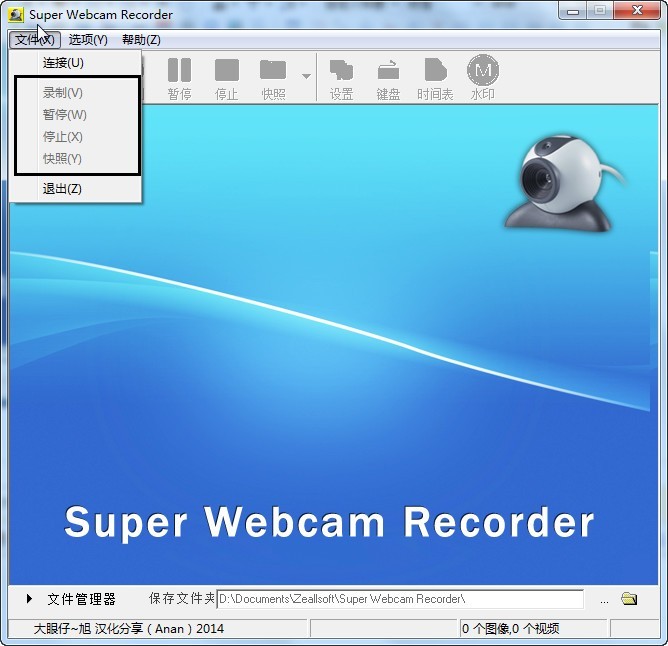This screenshot has height=646, width=668.
Task: Click the 快照 (Snapshot) toolbar icon
Action: point(273,78)
